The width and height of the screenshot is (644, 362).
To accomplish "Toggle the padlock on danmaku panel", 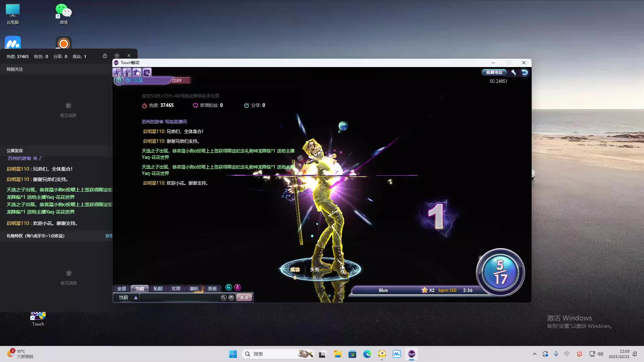I will pyautogui.click(x=105, y=56).
